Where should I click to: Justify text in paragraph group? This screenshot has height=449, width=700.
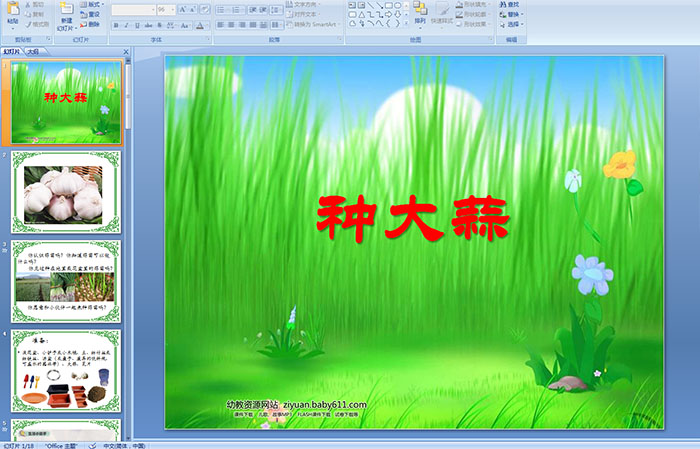click(x=253, y=25)
